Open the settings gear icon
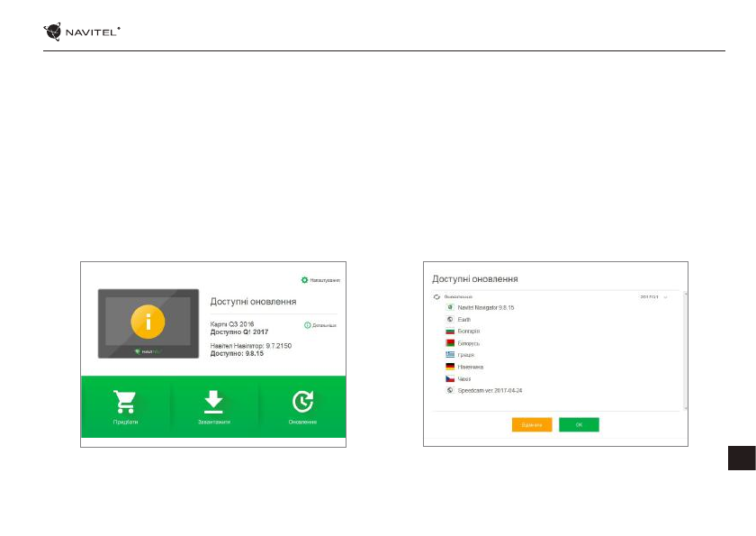 pyautogui.click(x=304, y=280)
